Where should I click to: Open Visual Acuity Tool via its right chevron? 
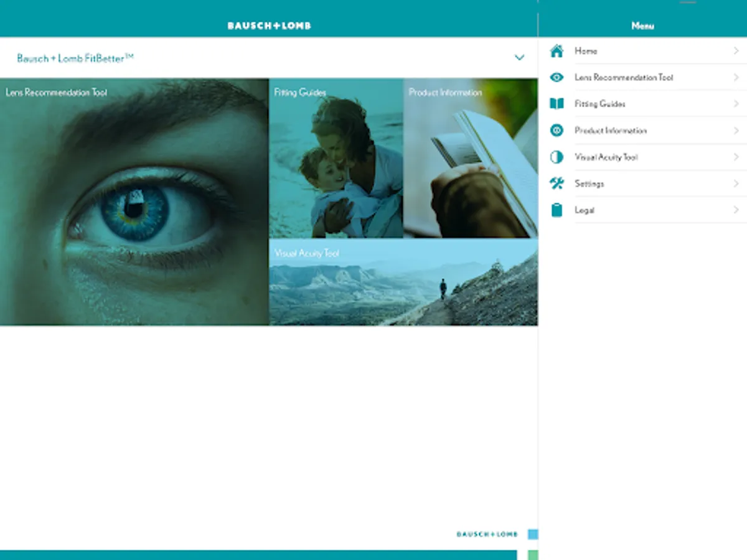point(736,157)
